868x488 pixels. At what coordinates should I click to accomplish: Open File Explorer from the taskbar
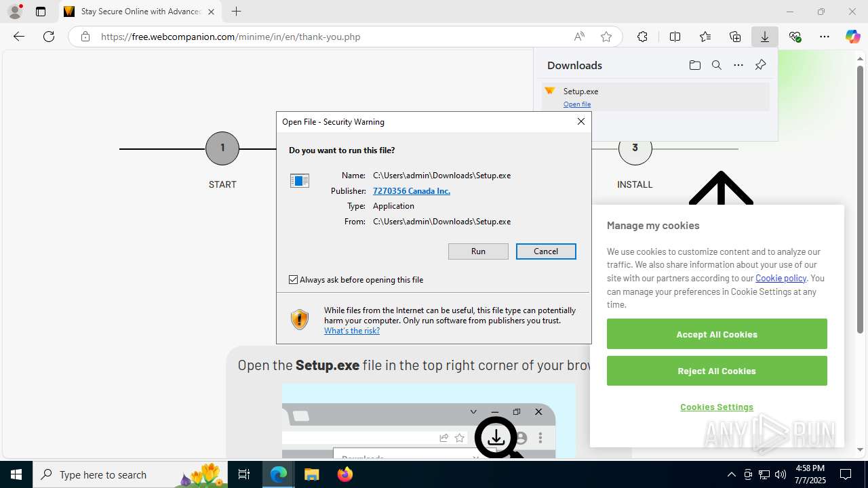311,474
